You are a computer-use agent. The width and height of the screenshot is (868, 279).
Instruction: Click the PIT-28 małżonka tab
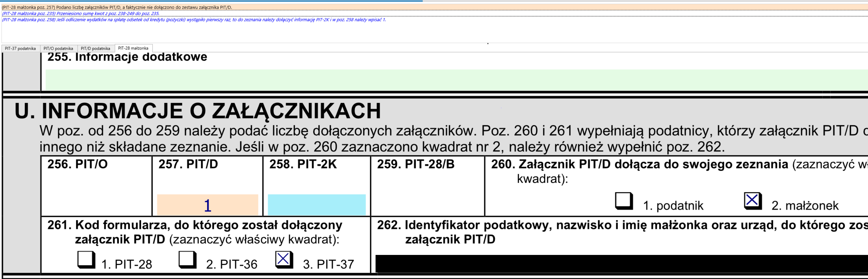pyautogui.click(x=133, y=48)
